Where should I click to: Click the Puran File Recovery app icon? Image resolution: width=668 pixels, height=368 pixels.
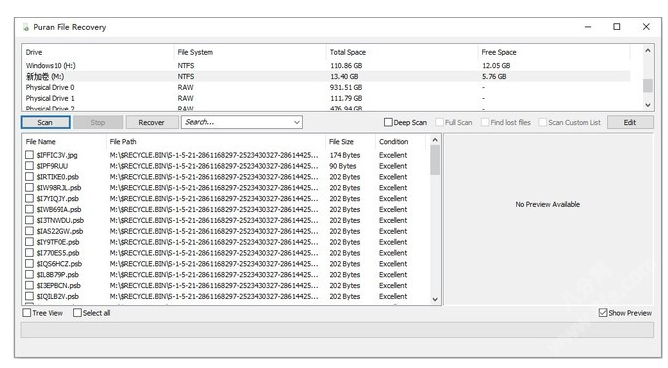26,27
